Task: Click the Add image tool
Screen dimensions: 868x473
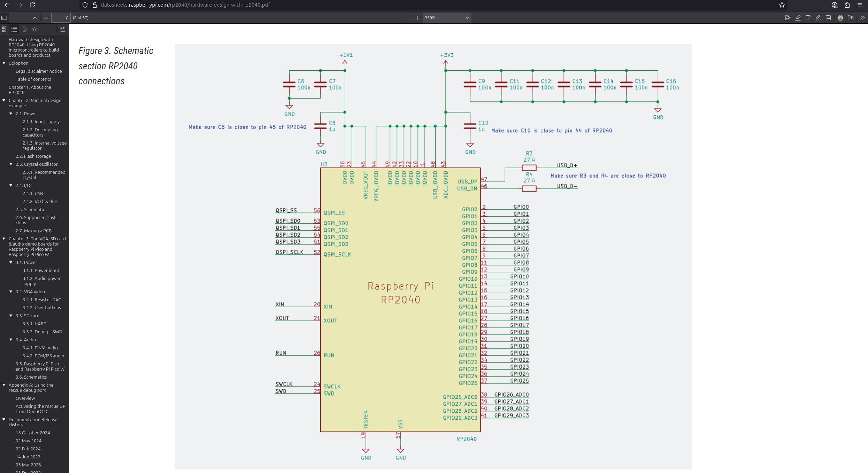Action: (x=828, y=18)
